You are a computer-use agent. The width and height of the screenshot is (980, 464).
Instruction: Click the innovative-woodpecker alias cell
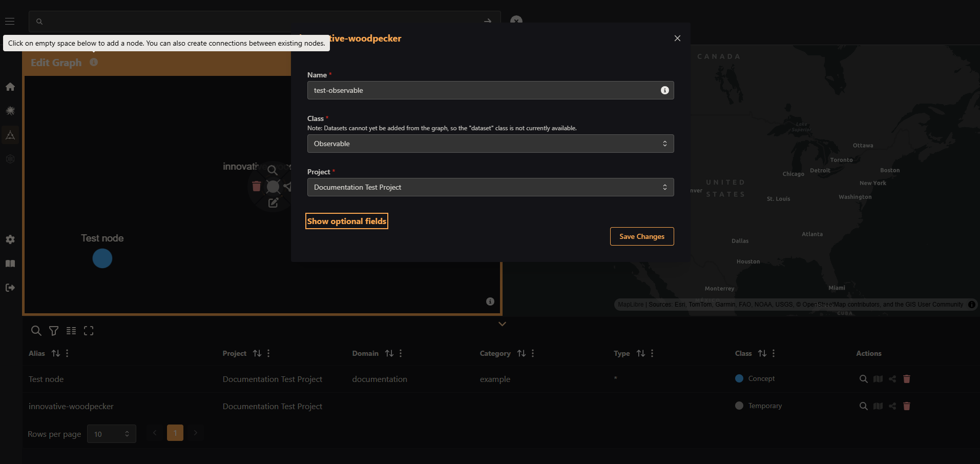71,407
